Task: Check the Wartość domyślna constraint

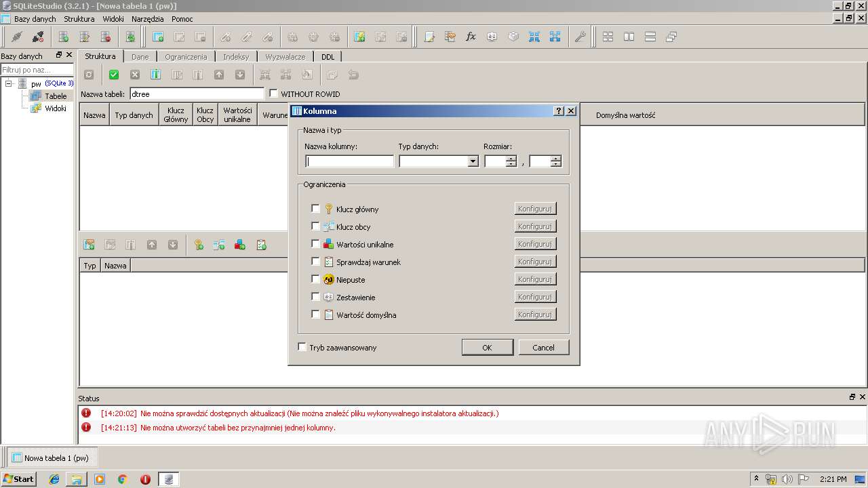Action: pos(315,314)
